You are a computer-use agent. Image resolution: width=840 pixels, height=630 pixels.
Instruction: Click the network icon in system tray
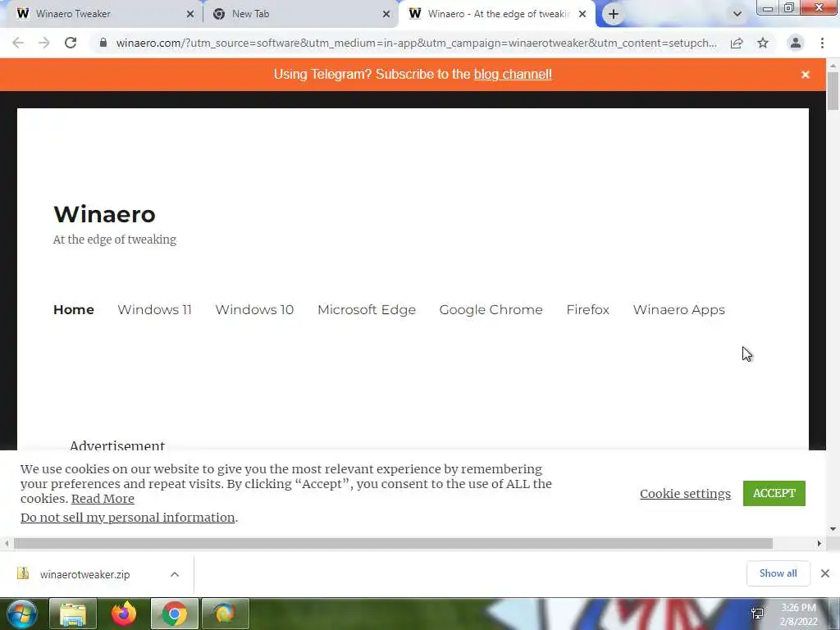[757, 614]
